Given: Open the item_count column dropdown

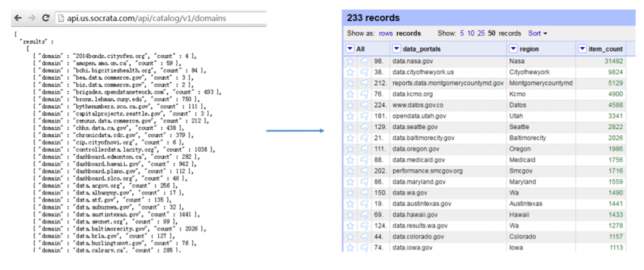Looking at the screenshot, I should point(583,49).
